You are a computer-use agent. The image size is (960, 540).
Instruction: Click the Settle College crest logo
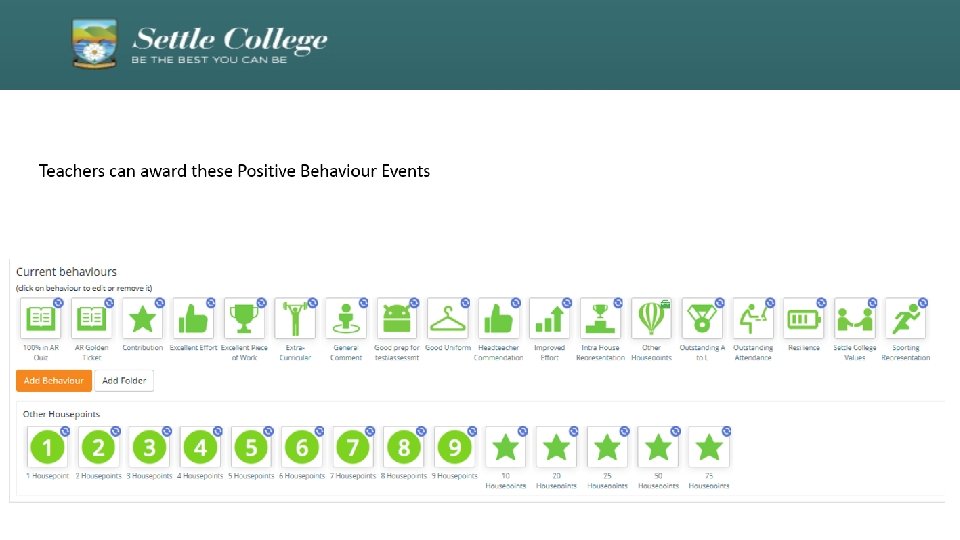96,45
